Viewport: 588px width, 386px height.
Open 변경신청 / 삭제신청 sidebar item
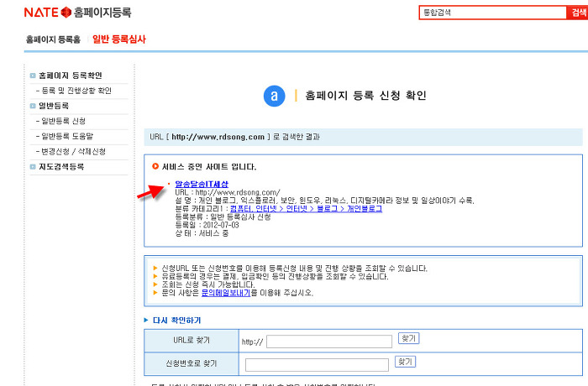pyautogui.click(x=73, y=151)
